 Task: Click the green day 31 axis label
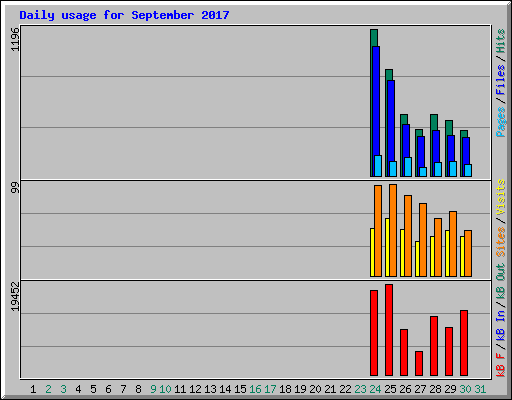coord(480,389)
